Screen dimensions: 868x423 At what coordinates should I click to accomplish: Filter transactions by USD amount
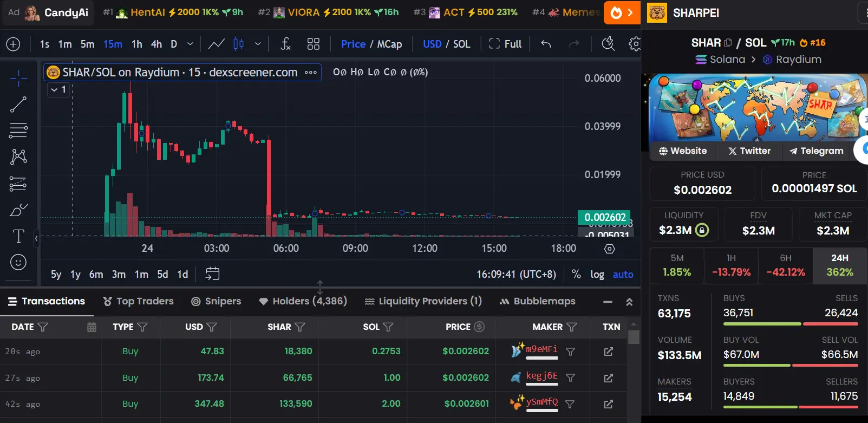(212, 327)
